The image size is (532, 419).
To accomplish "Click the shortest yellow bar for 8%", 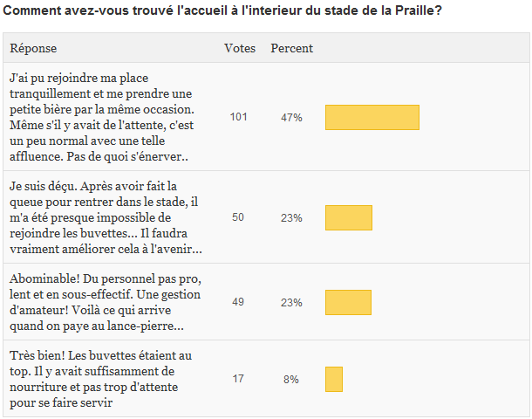I will [x=333, y=380].
